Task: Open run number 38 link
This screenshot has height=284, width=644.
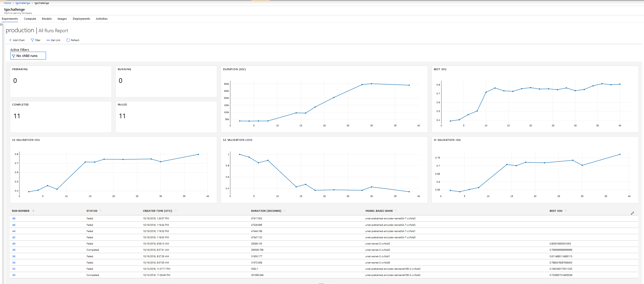Action: tap(14, 250)
